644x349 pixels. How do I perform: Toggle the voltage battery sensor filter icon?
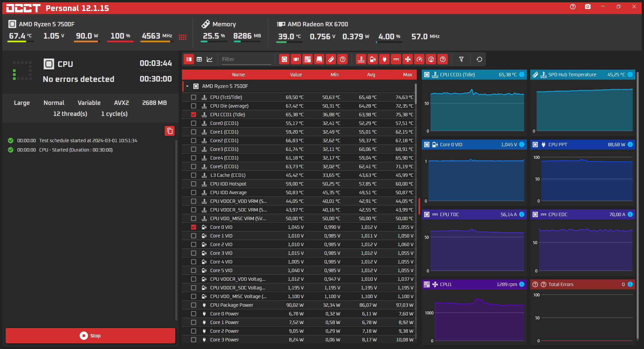[x=373, y=59]
